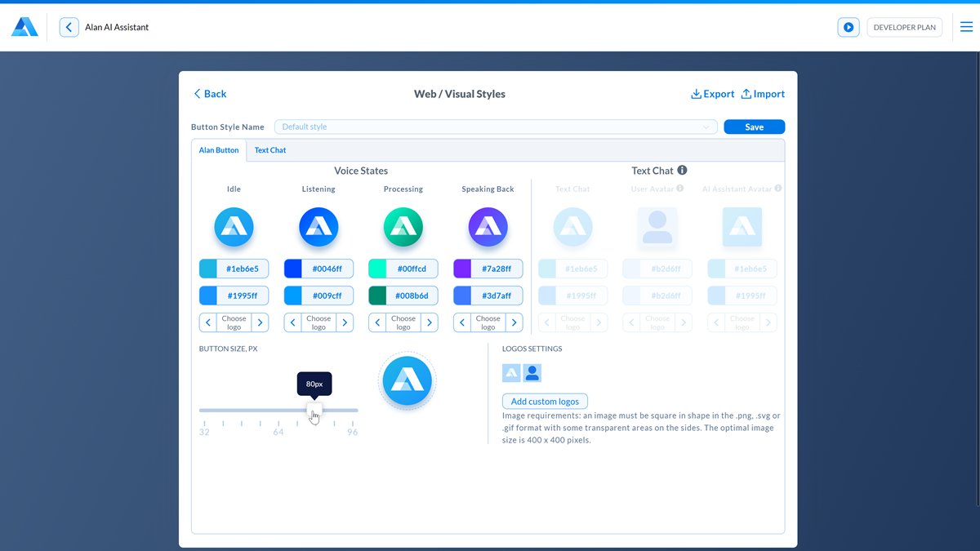Viewport: 980px width, 551px height.
Task: Click previous logo arrow under Listening
Action: (x=293, y=322)
